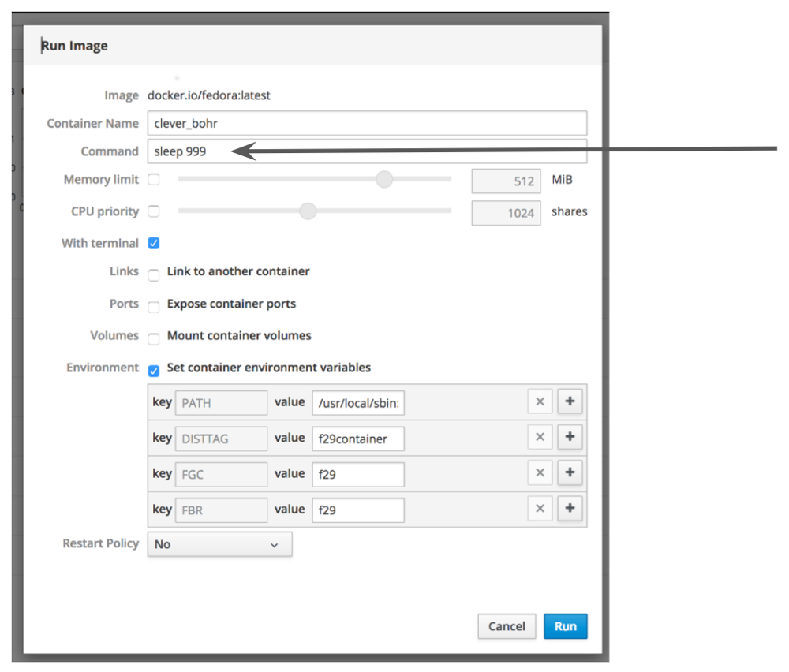This screenshot has height=672, width=789.
Task: Click the Run button
Action: (x=566, y=626)
